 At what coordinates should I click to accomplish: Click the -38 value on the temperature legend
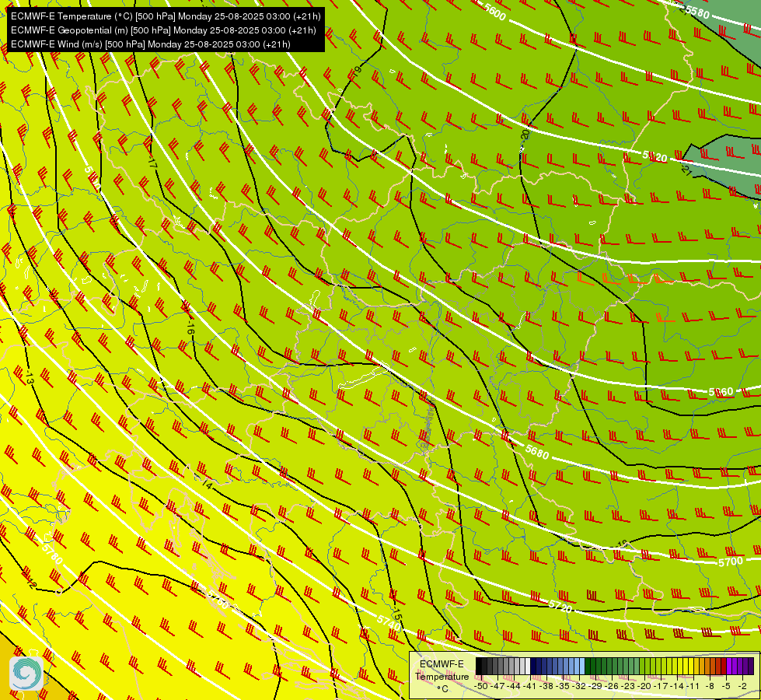pos(546,686)
